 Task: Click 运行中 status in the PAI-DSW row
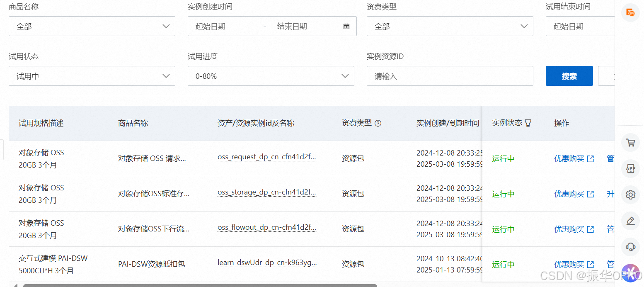click(503, 265)
